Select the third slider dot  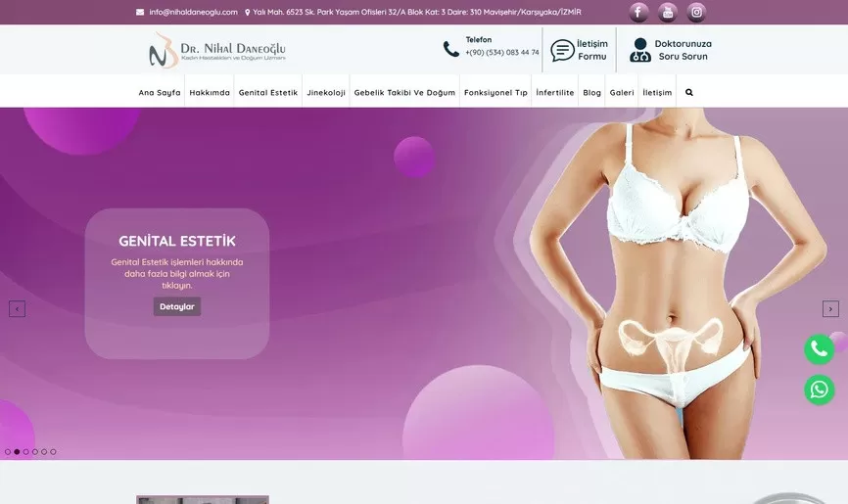(x=26, y=451)
